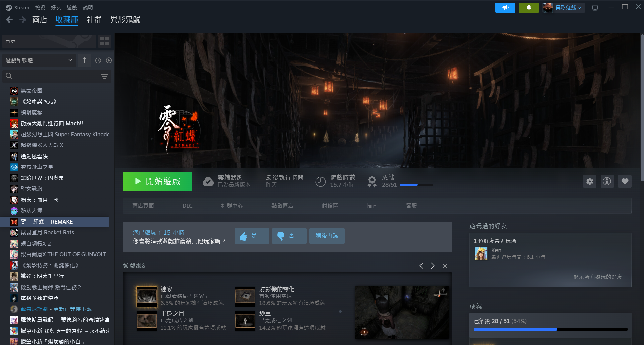Screen dimensions: 644x345
Task: Open the notifications bell
Action: click(529, 8)
